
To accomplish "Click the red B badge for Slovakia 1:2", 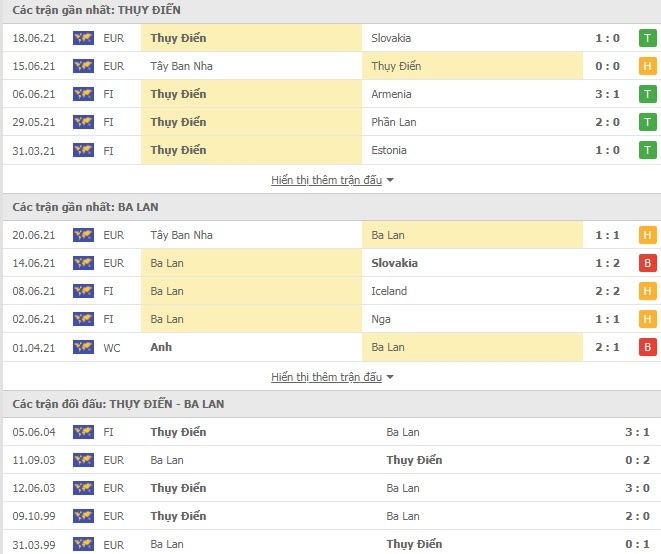I will point(648,263).
